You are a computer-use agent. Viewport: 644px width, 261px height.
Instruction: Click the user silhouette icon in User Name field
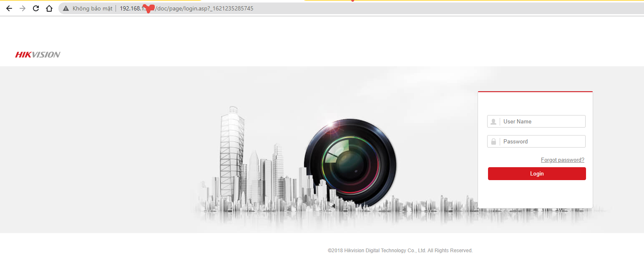coord(493,122)
